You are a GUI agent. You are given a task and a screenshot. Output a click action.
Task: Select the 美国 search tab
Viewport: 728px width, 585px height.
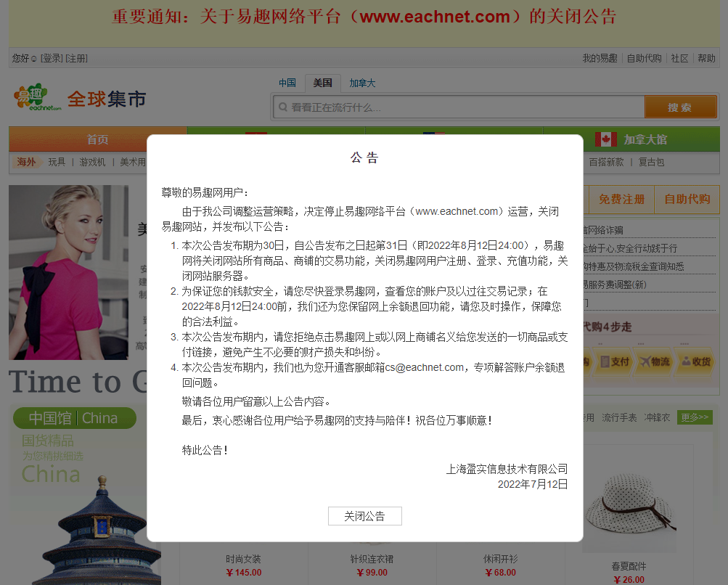tap(323, 83)
